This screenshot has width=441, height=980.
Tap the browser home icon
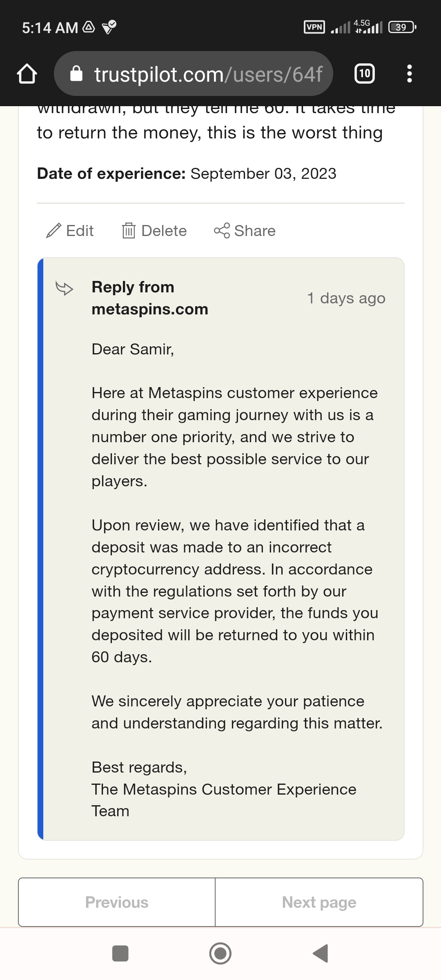pos(27,74)
